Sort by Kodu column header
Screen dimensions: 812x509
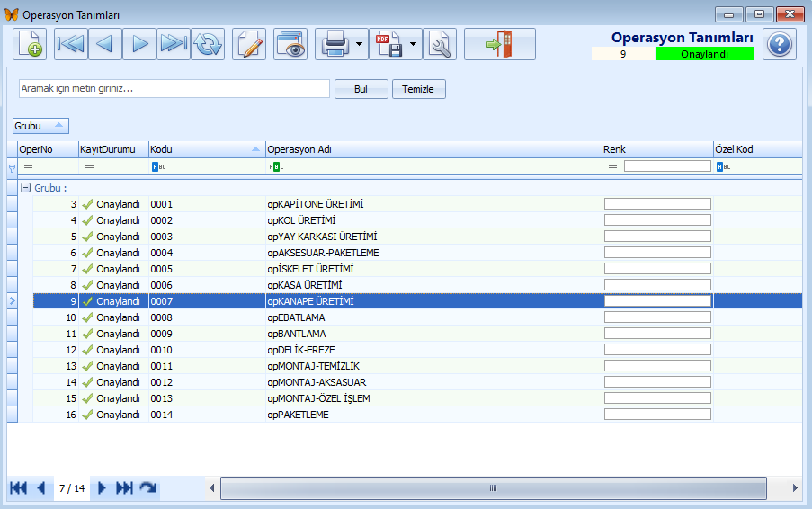click(207, 149)
